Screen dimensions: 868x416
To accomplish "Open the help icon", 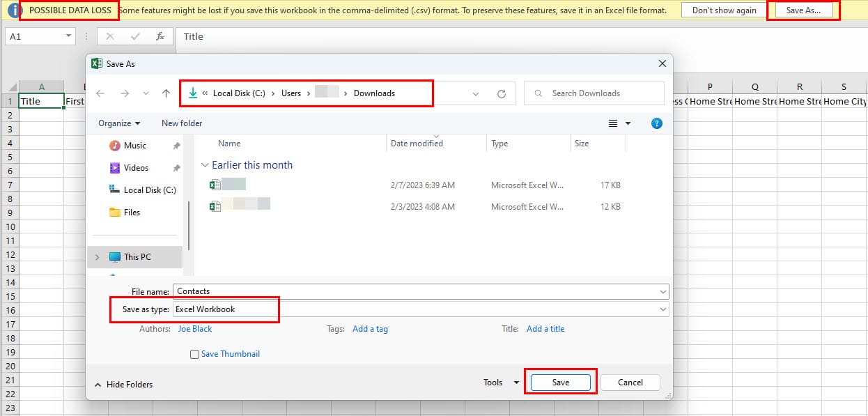I will pos(656,123).
